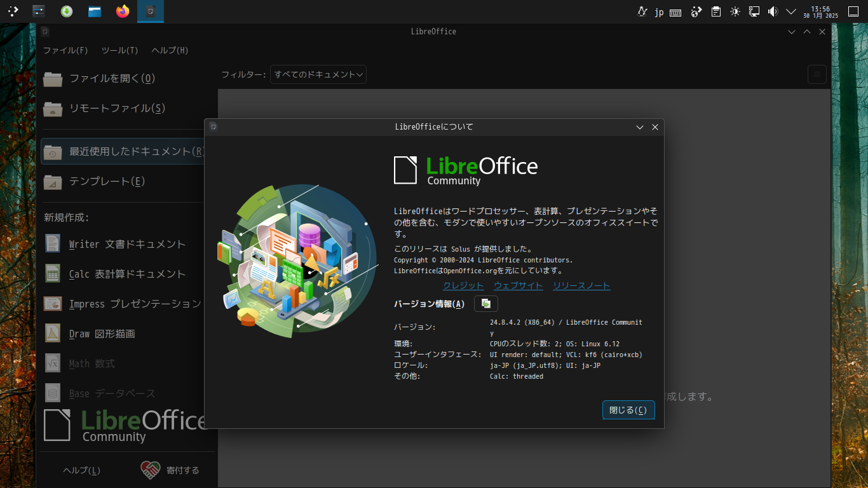Open the application launcher menu
Viewport: 868px width, 488px height.
click(x=13, y=11)
